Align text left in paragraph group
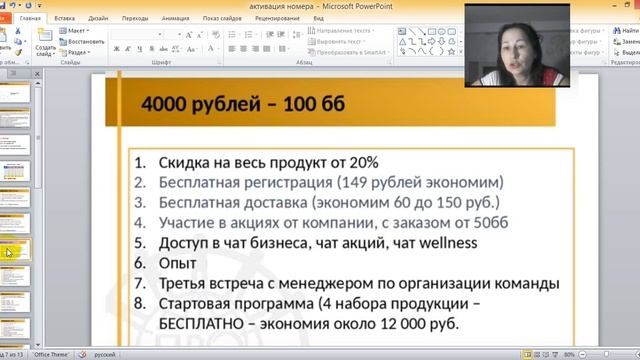 tap(232, 49)
